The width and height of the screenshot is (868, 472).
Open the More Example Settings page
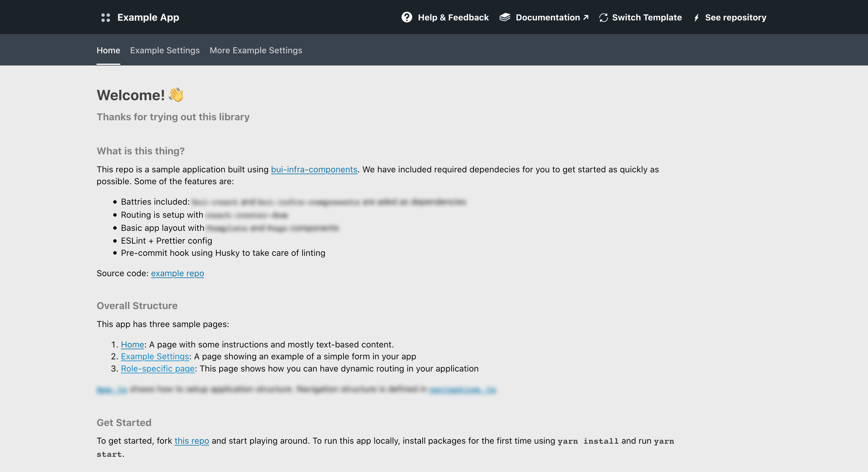tap(256, 50)
